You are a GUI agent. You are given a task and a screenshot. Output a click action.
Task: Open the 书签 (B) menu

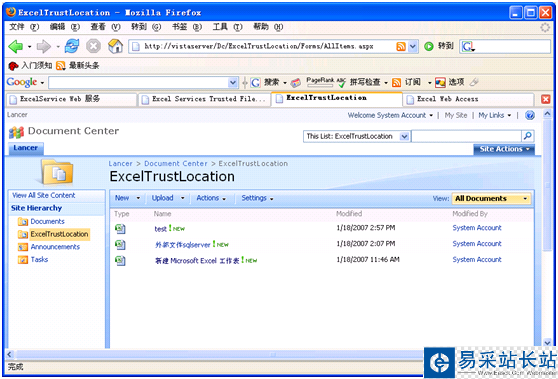[187, 27]
